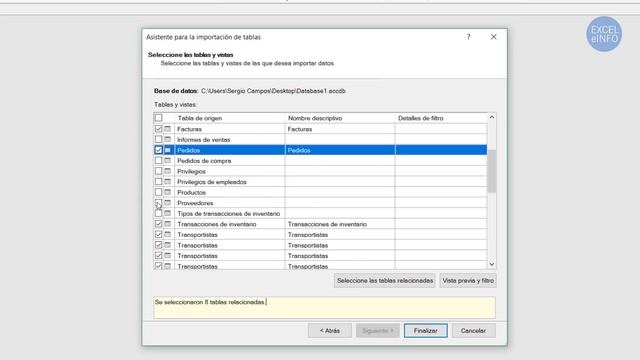Select the Productos row

(320, 193)
